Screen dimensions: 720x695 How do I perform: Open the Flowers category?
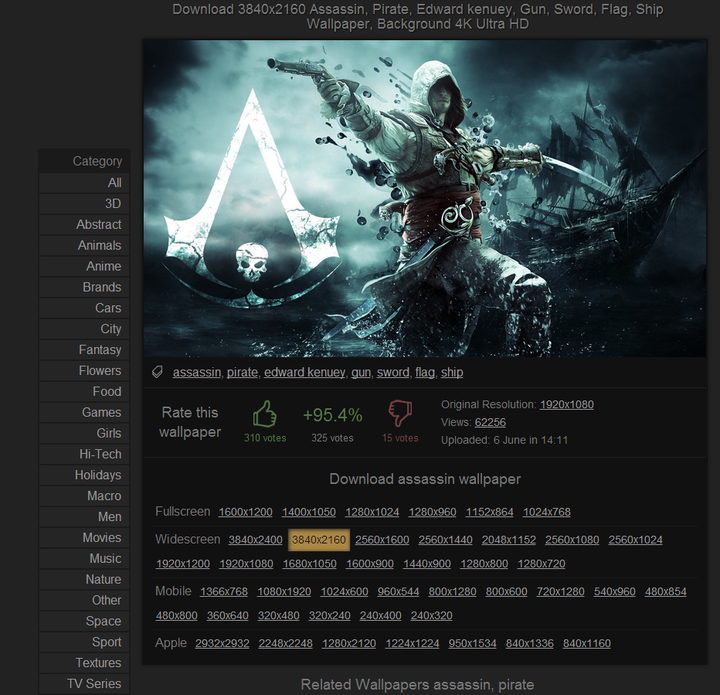pos(84,370)
